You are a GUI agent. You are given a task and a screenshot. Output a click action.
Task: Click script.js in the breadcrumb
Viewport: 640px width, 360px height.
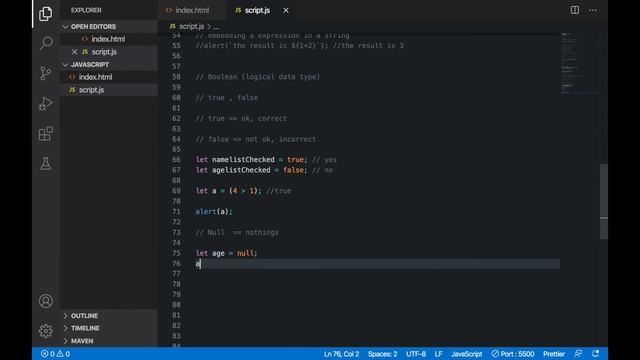(x=191, y=27)
